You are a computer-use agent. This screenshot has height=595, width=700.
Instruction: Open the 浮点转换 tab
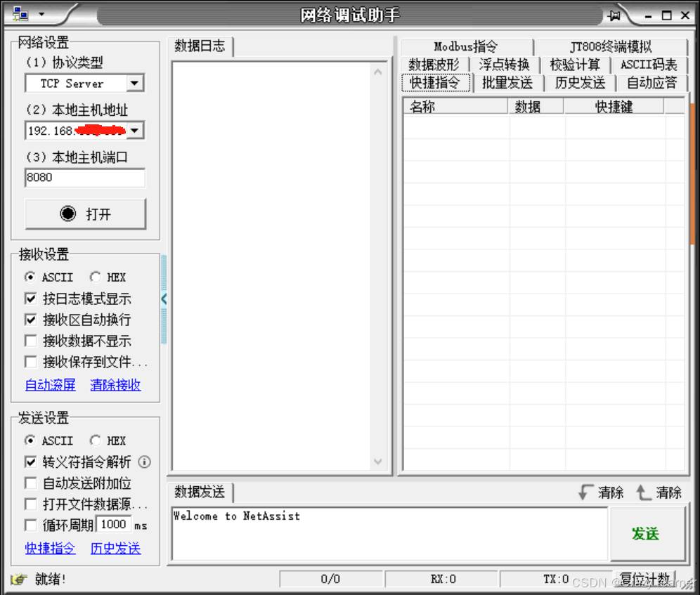point(505,65)
